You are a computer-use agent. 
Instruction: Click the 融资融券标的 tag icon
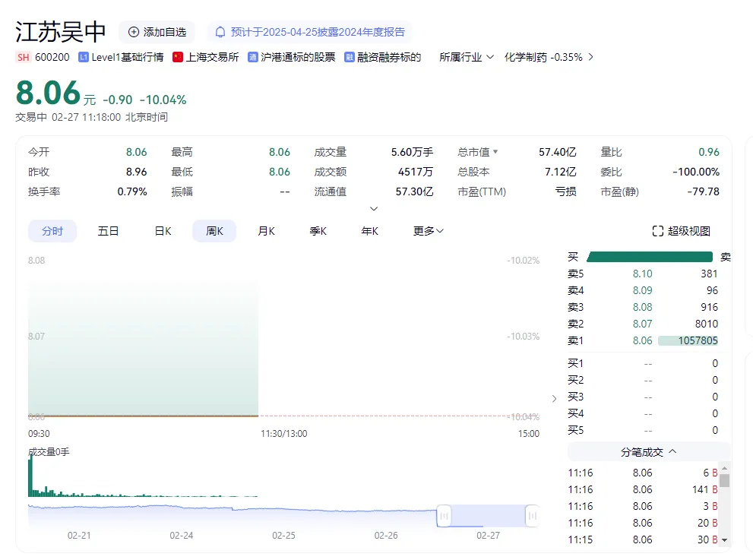(350, 57)
